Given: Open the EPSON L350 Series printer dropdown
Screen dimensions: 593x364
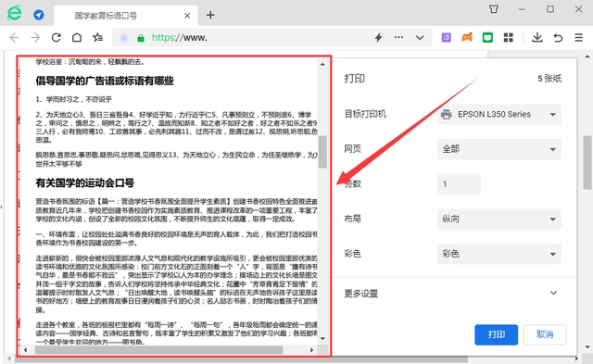Looking at the screenshot, I should coord(498,114).
